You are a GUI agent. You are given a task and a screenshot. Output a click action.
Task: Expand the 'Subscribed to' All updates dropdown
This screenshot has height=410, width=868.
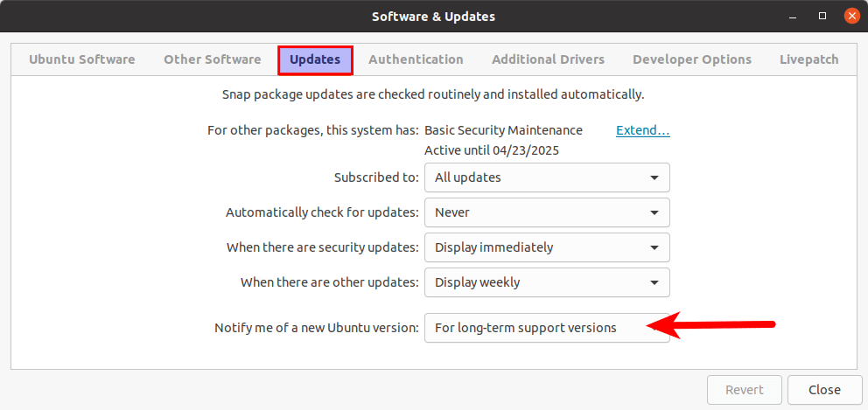click(547, 177)
